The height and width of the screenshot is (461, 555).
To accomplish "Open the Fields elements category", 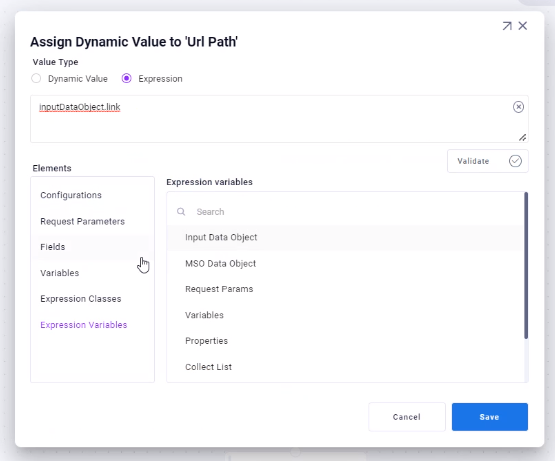I will coord(53,247).
